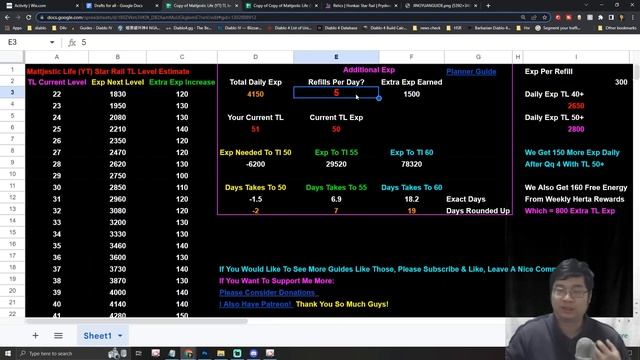Click Exp Per Refill value 300
Screen dimensions: 640x360
tap(621, 82)
